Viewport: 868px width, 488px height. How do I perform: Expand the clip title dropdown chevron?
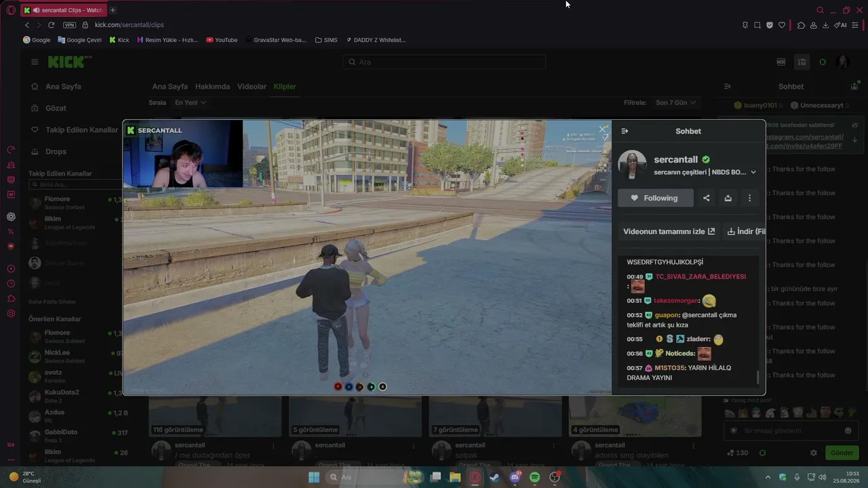pyautogui.click(x=753, y=172)
